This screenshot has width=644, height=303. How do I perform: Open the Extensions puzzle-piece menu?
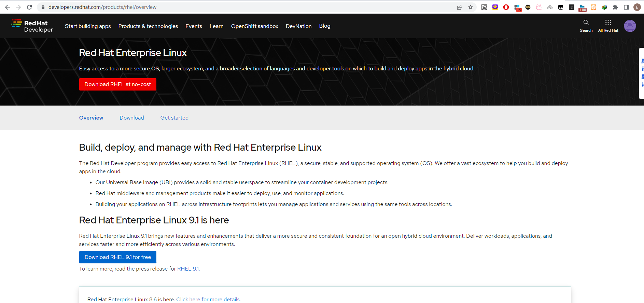click(x=615, y=7)
